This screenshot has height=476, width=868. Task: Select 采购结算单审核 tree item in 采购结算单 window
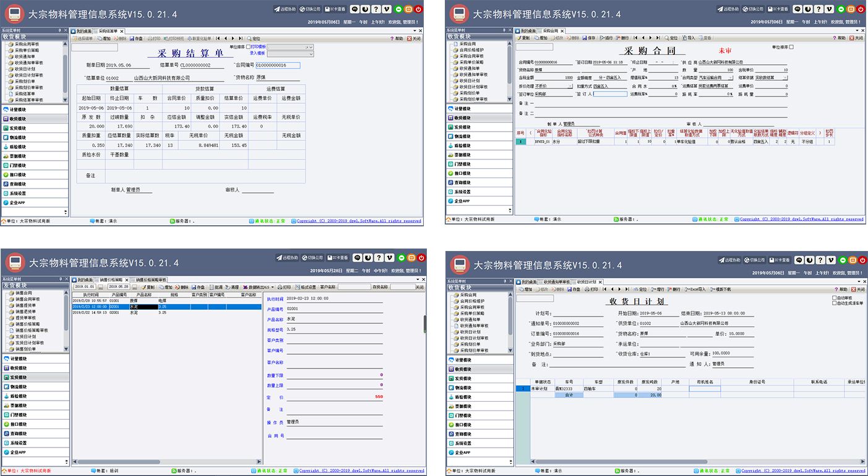click(30, 100)
